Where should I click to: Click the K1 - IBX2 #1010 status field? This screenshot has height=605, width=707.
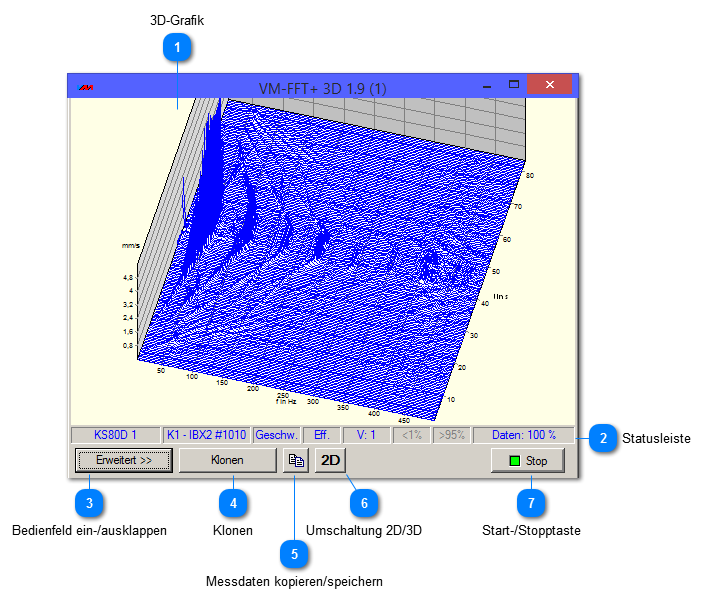[206, 435]
